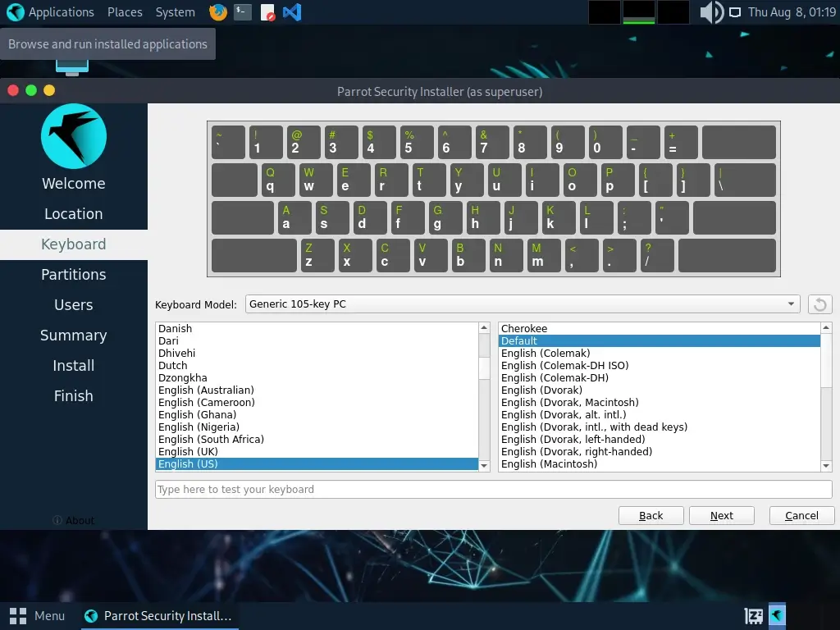Open Visual Studio Code from panel
840x630 pixels.
tap(291, 12)
